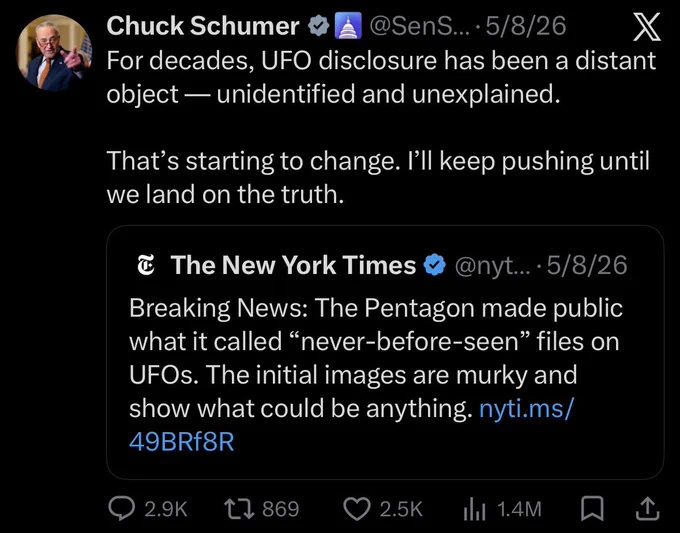Bookmark this post
The height and width of the screenshot is (533, 680).
[592, 509]
